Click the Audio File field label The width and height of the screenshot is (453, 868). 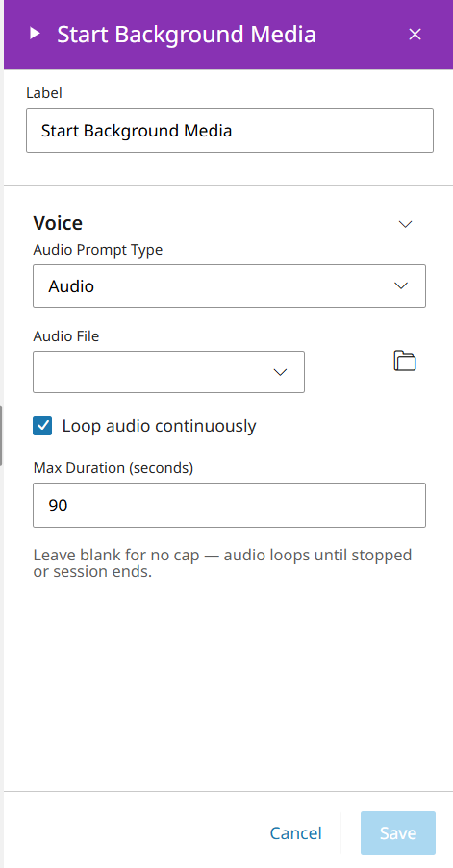[x=66, y=336]
